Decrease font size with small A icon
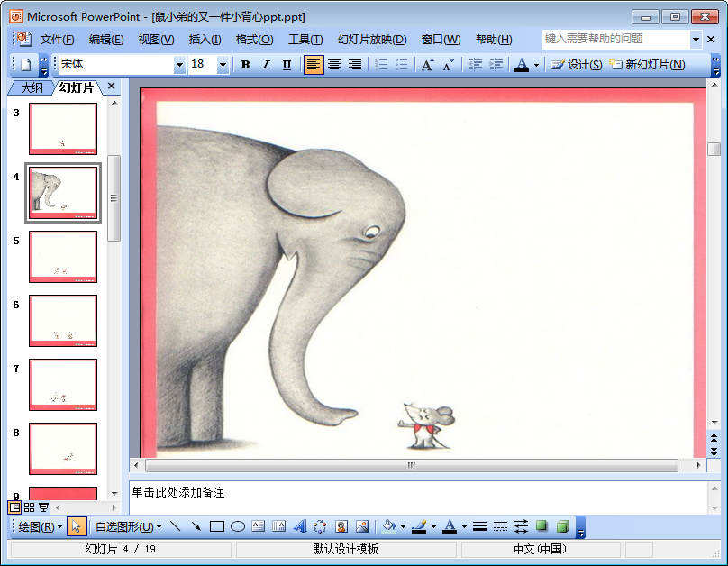The height and width of the screenshot is (566, 728). coord(448,65)
